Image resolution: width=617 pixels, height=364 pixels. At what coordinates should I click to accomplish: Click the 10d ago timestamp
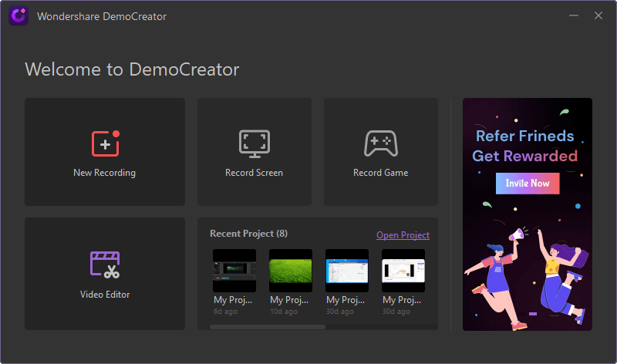[284, 312]
